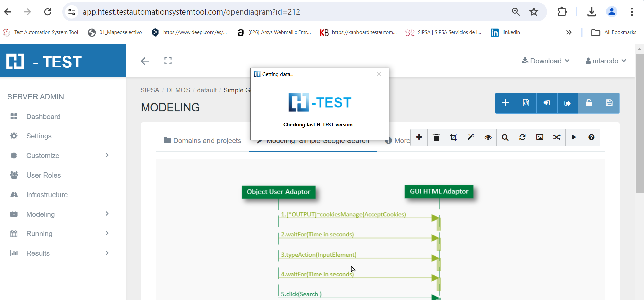Click the magic wand icon
Screen dimensions: 644x300
click(x=471, y=137)
